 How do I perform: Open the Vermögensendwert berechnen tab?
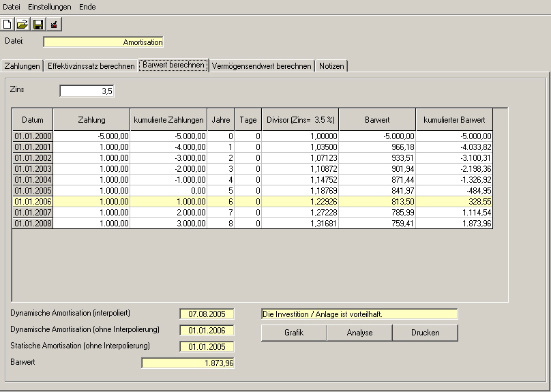(x=262, y=66)
